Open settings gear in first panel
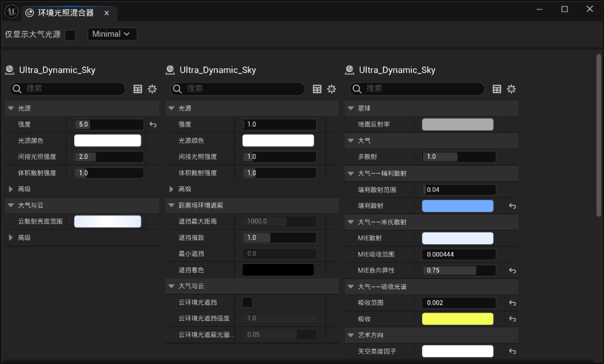Screen dimensions: 604x364 (x=152, y=89)
